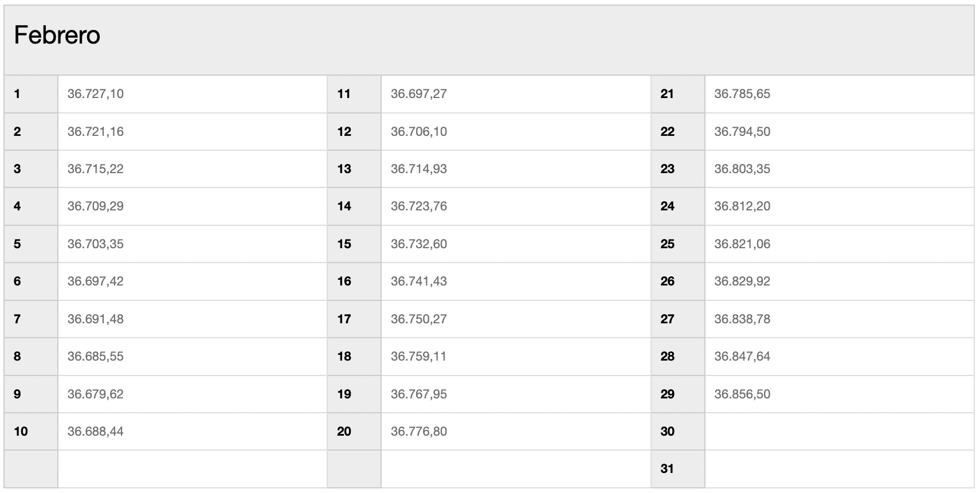Select day 10 value 36.688,44
The height and width of the screenshot is (493, 980).
pyautogui.click(x=96, y=431)
